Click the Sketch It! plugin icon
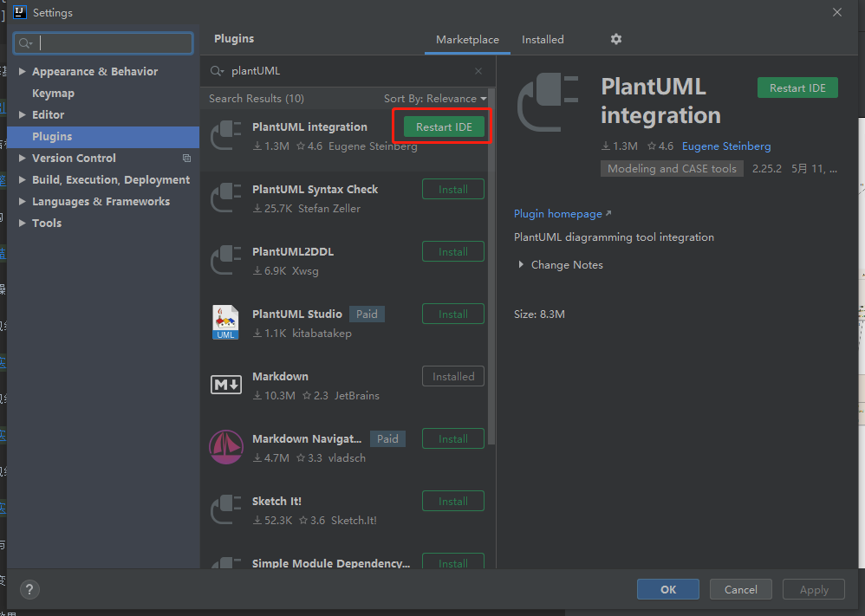 point(226,509)
